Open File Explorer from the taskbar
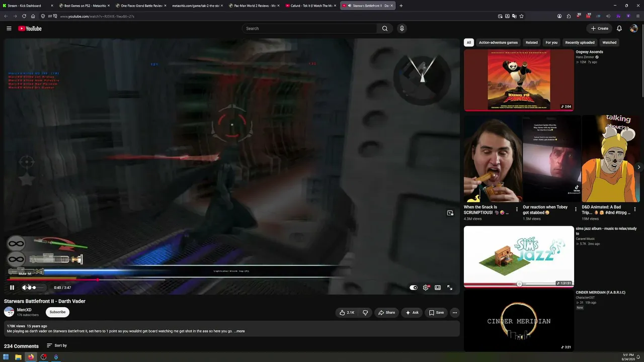The image size is (644, 362). (18, 357)
